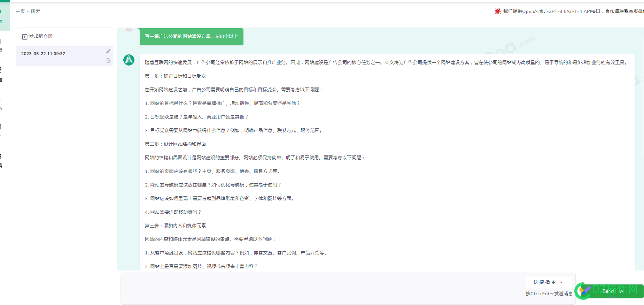The image size is (644, 305).
Task: Click the green AI assistant avatar
Action: coord(129,60)
